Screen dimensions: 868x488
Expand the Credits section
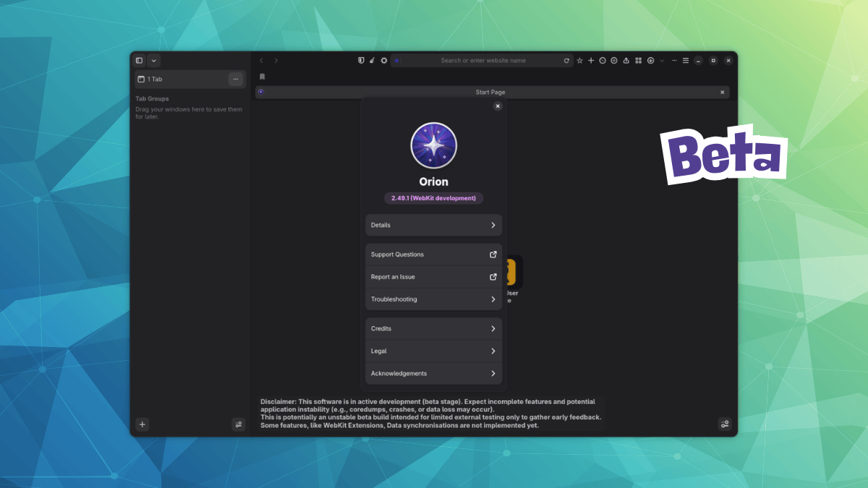click(433, 328)
